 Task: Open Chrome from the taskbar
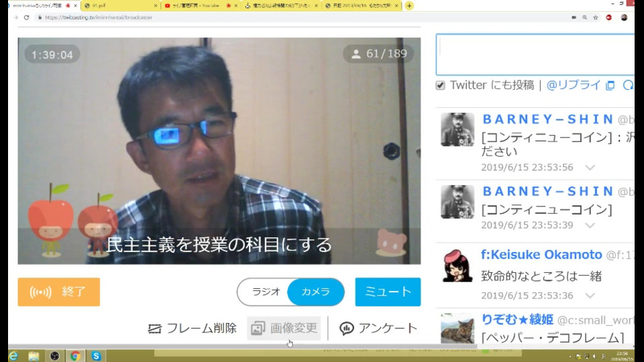[x=75, y=356]
